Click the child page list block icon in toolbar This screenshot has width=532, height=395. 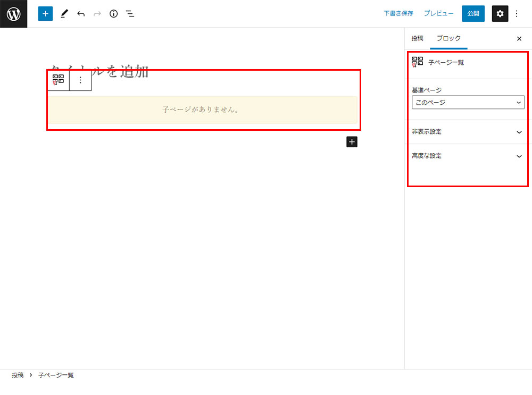(59, 80)
